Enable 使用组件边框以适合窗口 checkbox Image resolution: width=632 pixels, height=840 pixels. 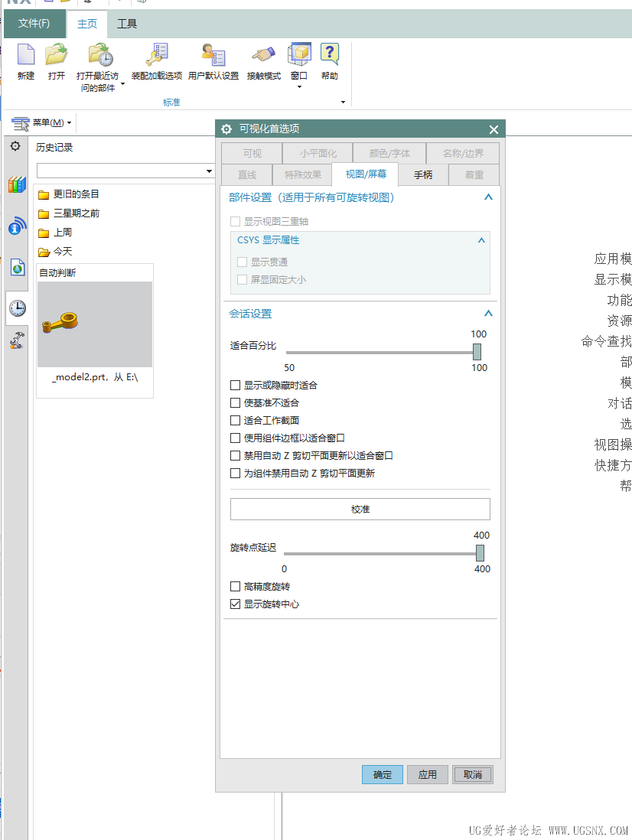click(x=235, y=438)
